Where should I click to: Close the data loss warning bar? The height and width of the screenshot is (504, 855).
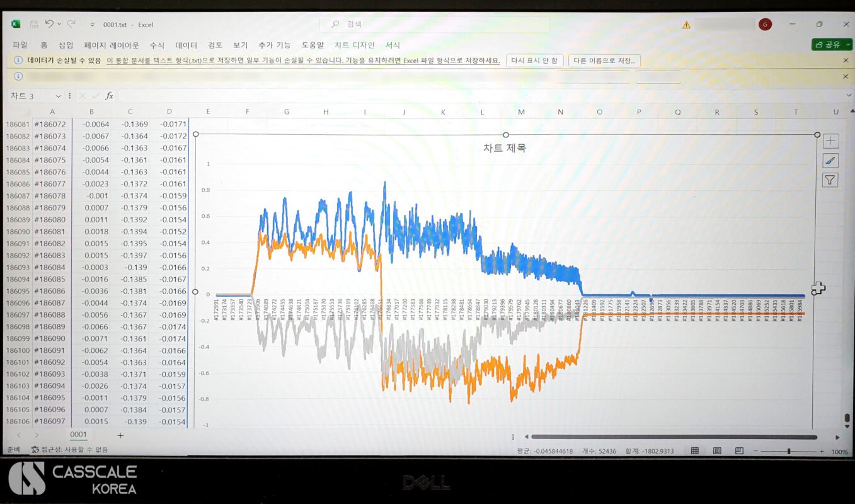pos(846,60)
